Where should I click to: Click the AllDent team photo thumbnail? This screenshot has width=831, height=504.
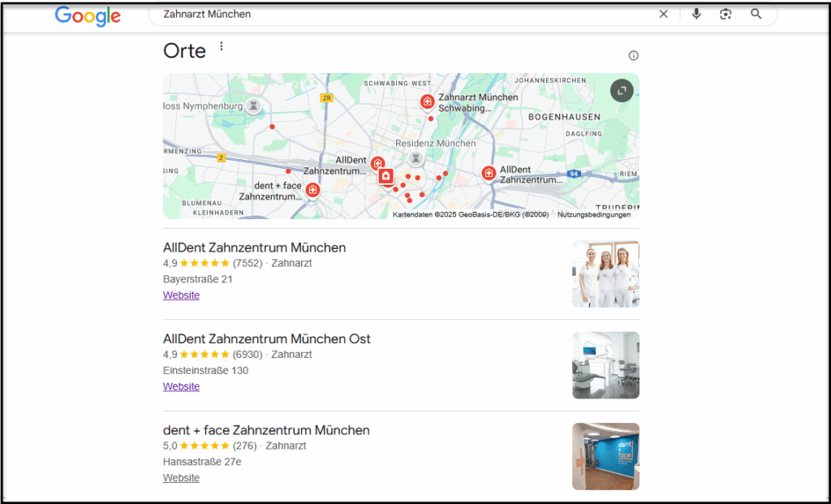click(605, 274)
